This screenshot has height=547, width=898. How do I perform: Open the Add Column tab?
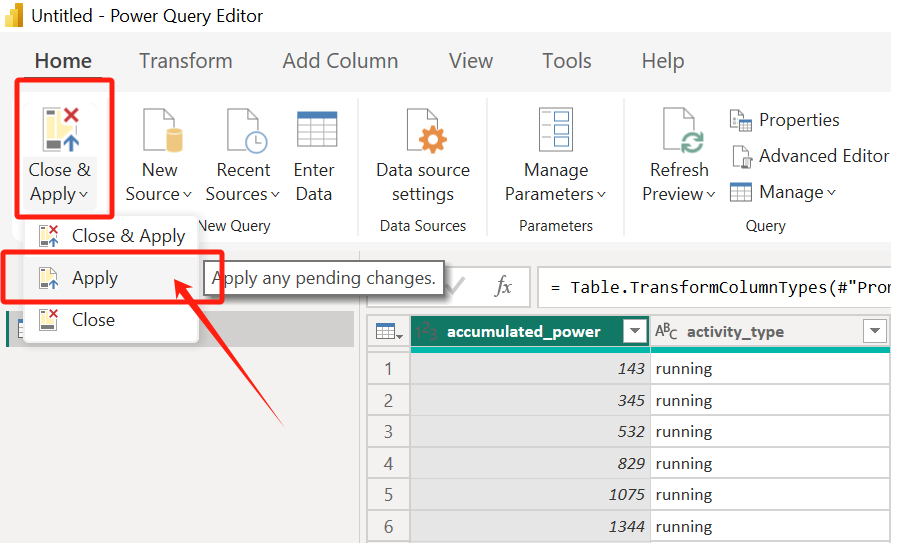pyautogui.click(x=340, y=61)
